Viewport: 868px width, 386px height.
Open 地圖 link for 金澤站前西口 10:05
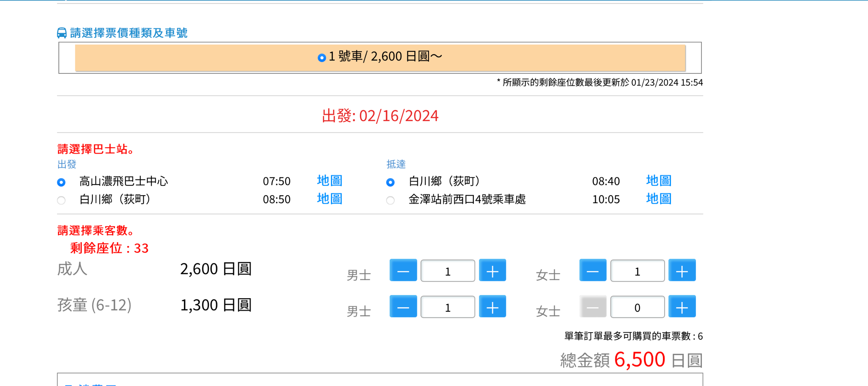tap(659, 199)
